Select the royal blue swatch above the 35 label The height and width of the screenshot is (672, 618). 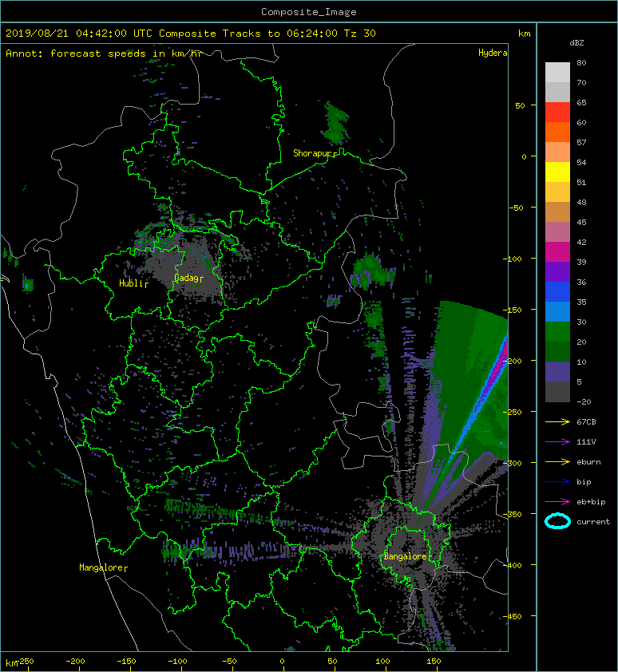pos(557,292)
